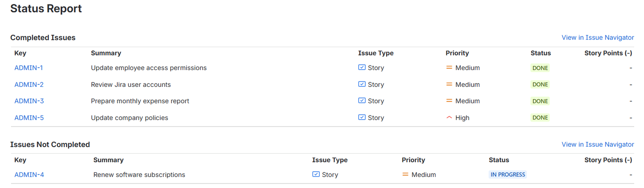View Issues Not Completed in Issue Navigator

pos(598,145)
